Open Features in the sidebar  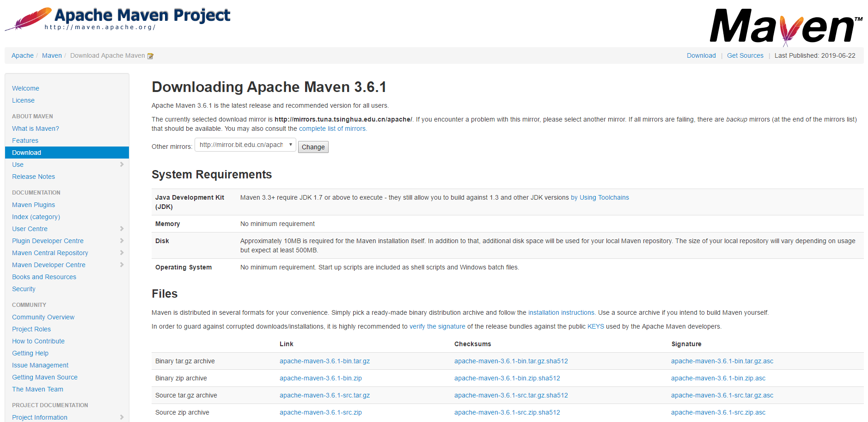pos(25,141)
